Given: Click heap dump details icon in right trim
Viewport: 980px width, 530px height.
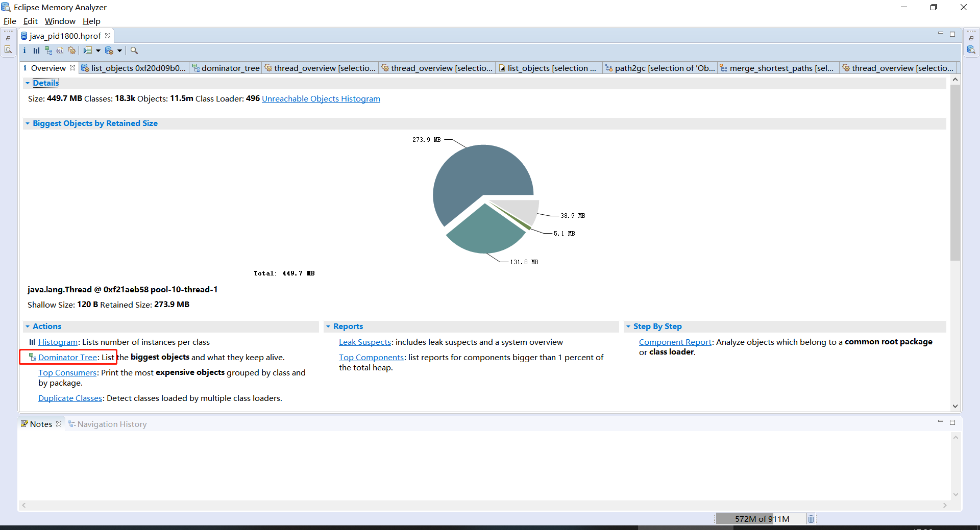Looking at the screenshot, I should tap(971, 49).
